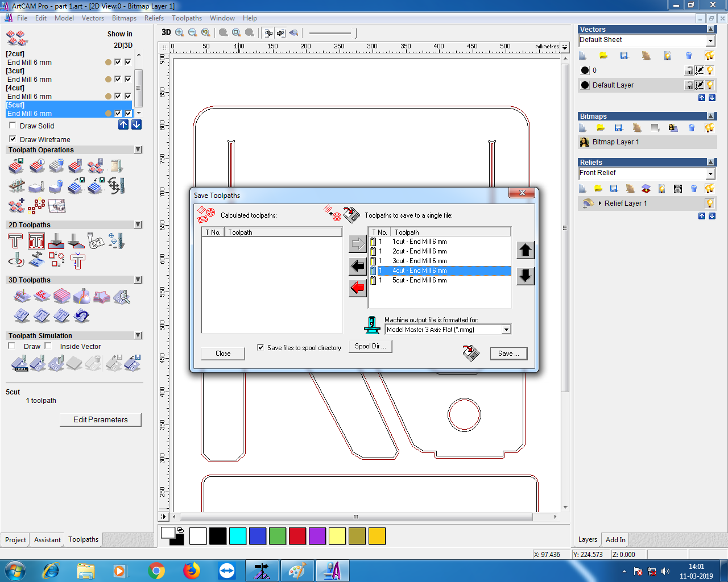Click the black left arrow in Save Toolpaths
This screenshot has width=728, height=582.
click(x=358, y=266)
